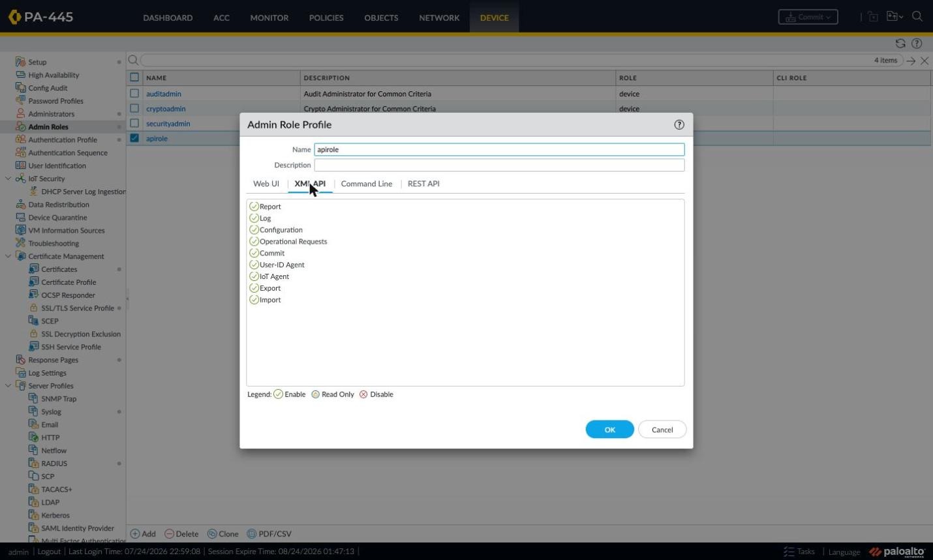Delete the selected admin role
Screen dimensions: 933x560
181,534
